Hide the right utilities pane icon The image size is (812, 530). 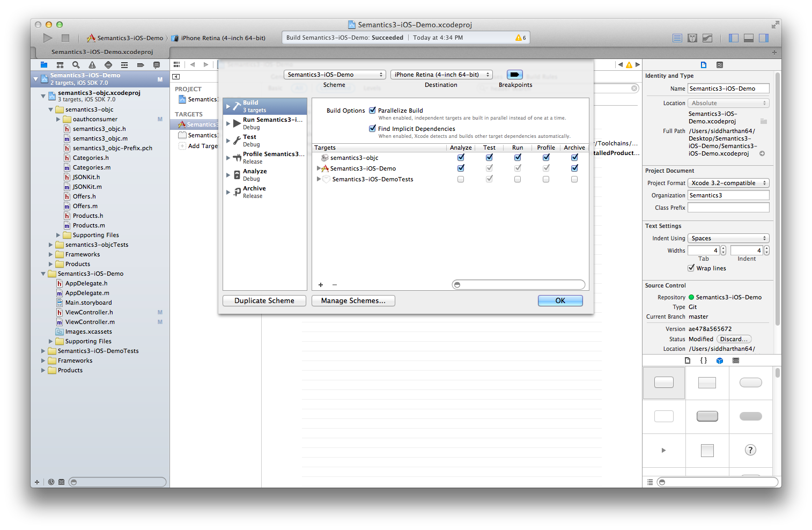tap(764, 38)
